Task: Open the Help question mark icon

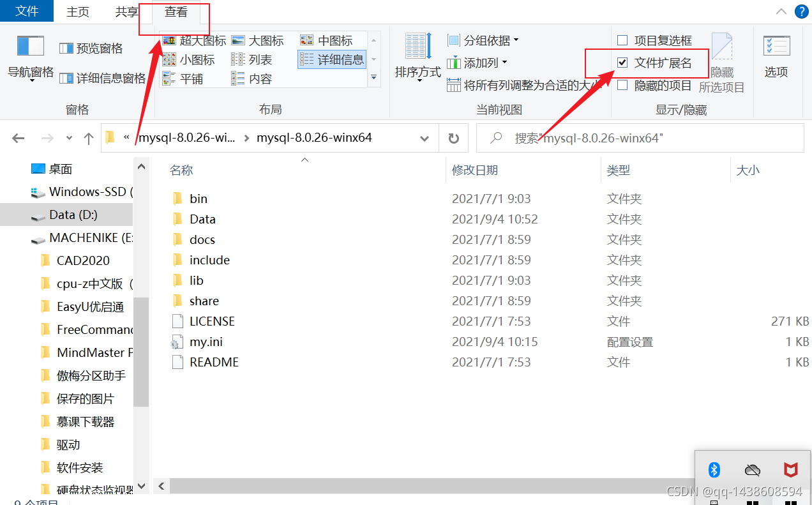Action: click(x=801, y=11)
